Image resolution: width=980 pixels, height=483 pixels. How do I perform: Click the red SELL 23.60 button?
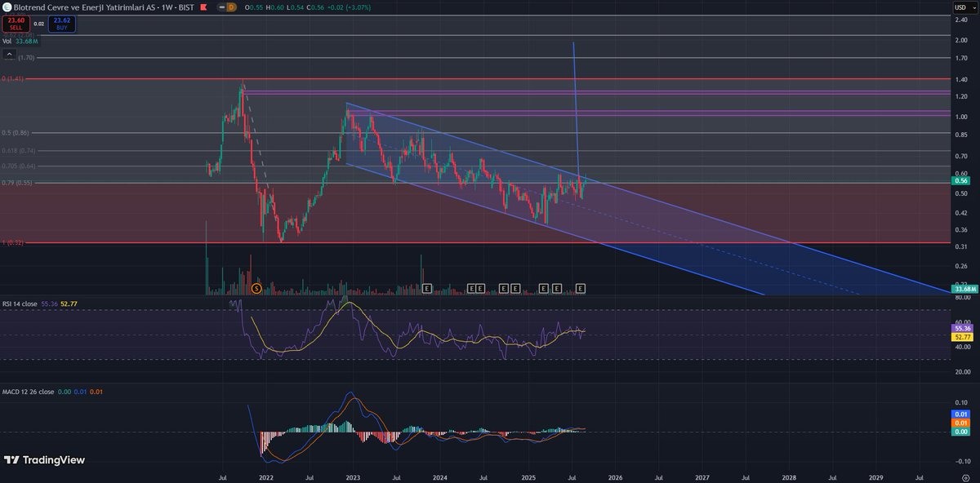(x=16, y=24)
